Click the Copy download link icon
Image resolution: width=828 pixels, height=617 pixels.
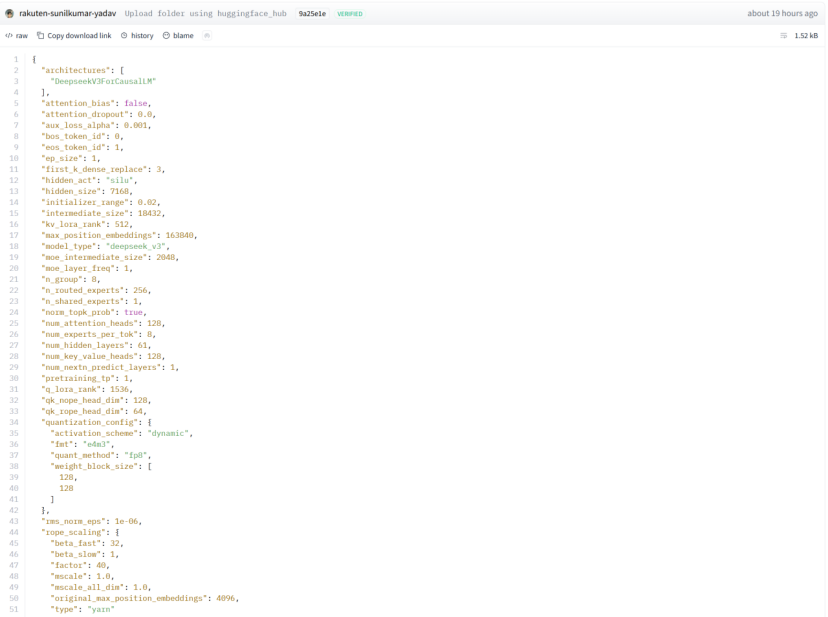(x=41, y=35)
